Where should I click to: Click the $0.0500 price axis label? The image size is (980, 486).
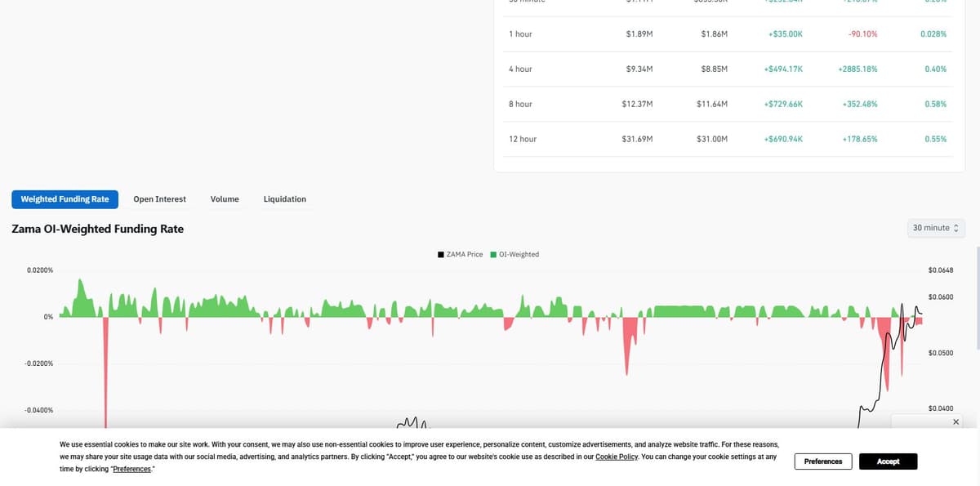(941, 353)
